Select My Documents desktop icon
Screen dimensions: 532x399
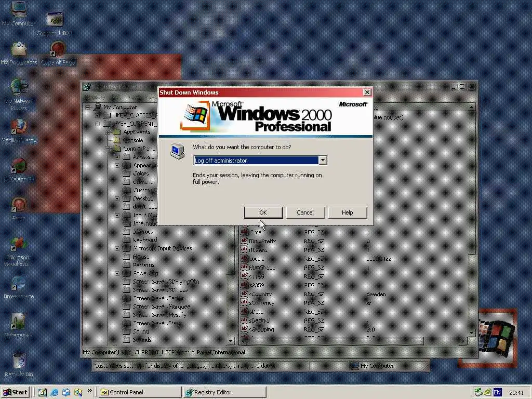click(x=19, y=54)
